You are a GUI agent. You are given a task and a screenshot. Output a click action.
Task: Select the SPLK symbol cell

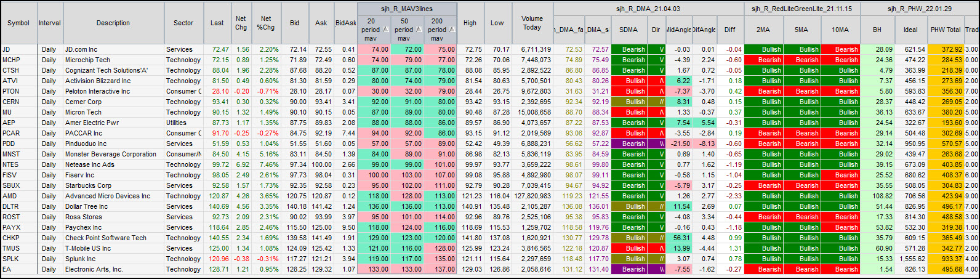tap(18, 259)
